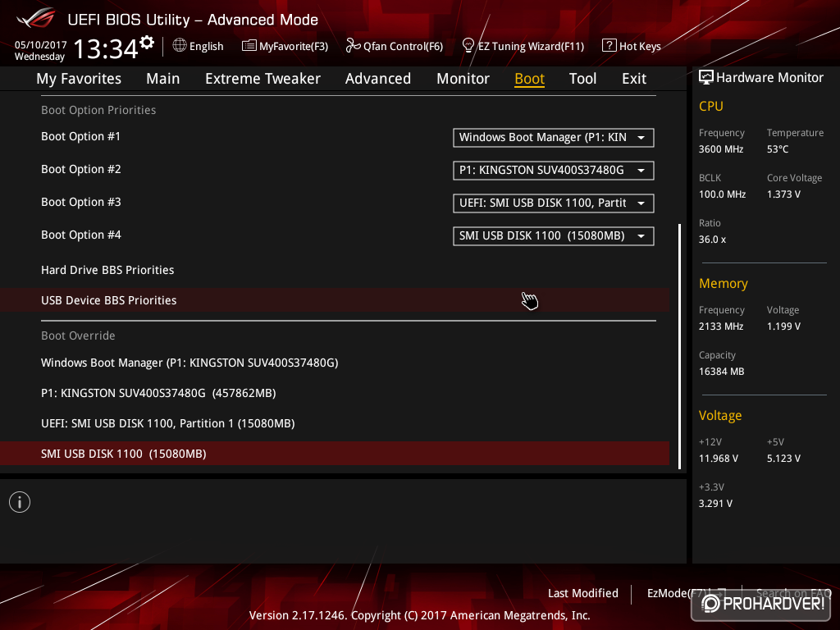Click the +3.3V reading 3.291 V

pos(715,503)
